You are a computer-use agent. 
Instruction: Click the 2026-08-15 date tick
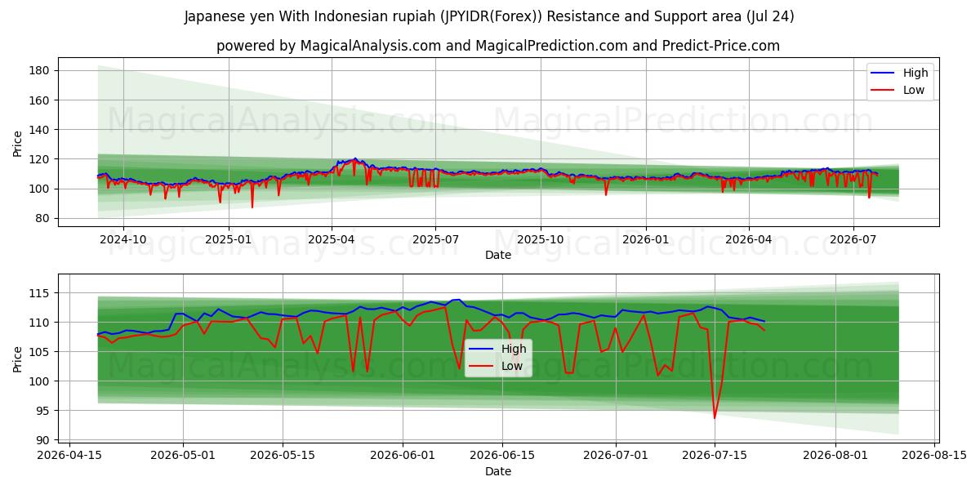[934, 455]
